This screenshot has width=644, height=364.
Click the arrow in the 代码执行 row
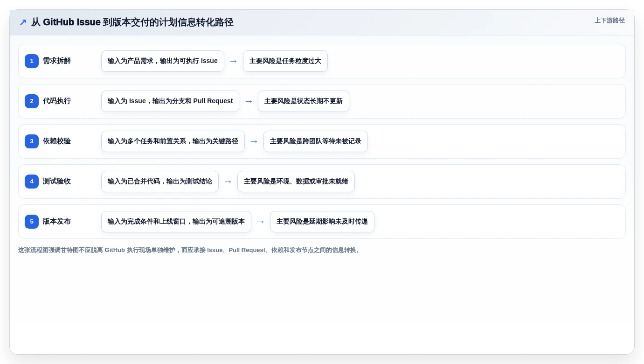tap(249, 101)
